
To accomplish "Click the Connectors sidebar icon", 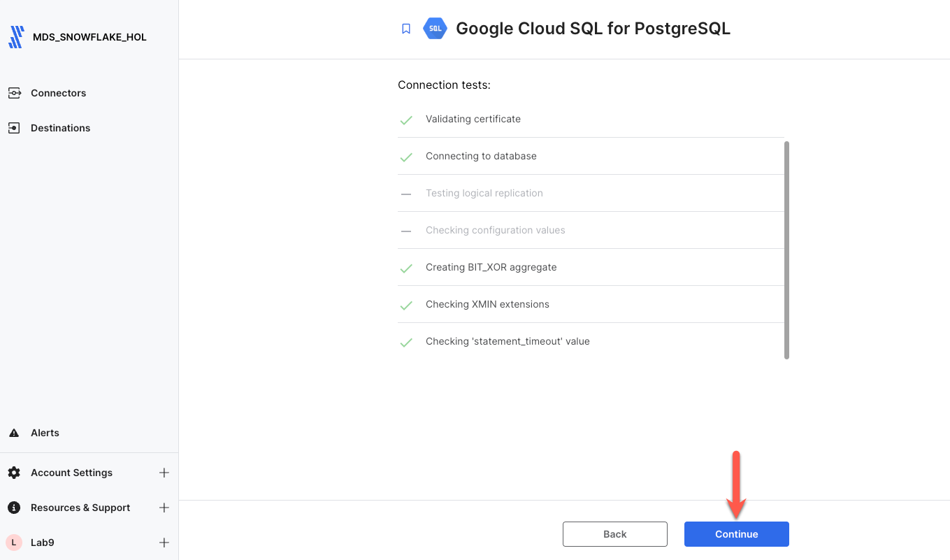I will (14, 93).
